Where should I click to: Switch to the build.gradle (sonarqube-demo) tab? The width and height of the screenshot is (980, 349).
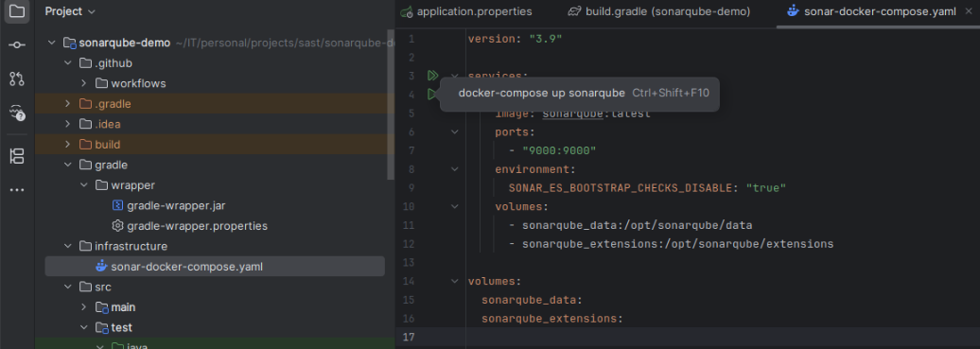[x=659, y=11]
